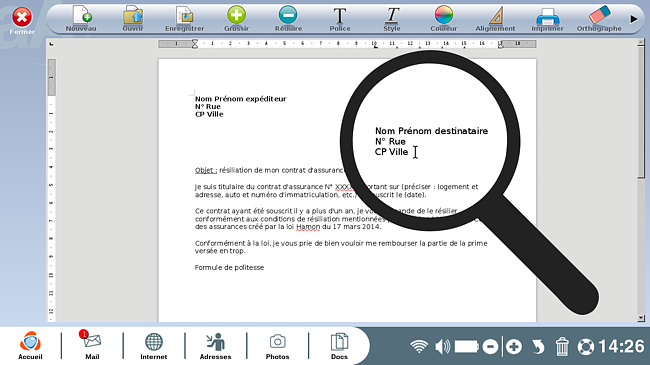Click 'Formule de politesse' line

click(229, 268)
